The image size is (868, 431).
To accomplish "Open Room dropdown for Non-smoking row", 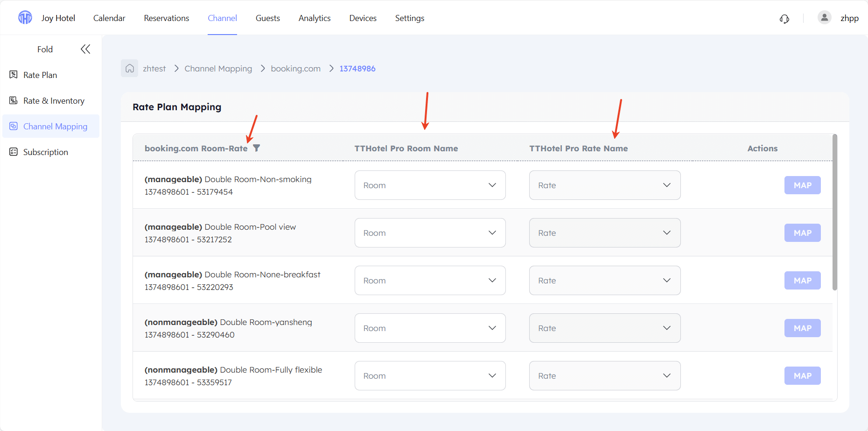I will 430,185.
